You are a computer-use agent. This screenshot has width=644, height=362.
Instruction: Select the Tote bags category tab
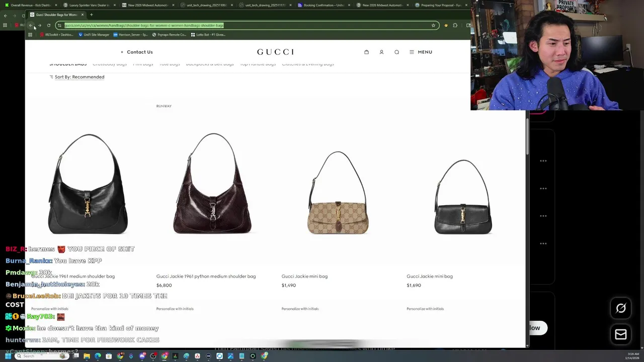pos(170,64)
